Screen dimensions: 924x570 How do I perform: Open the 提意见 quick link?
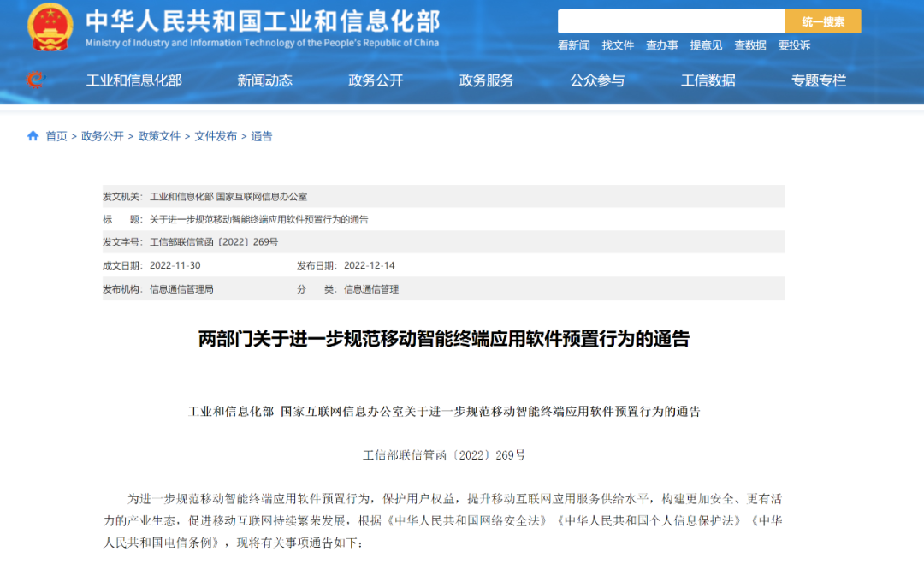[706, 45]
